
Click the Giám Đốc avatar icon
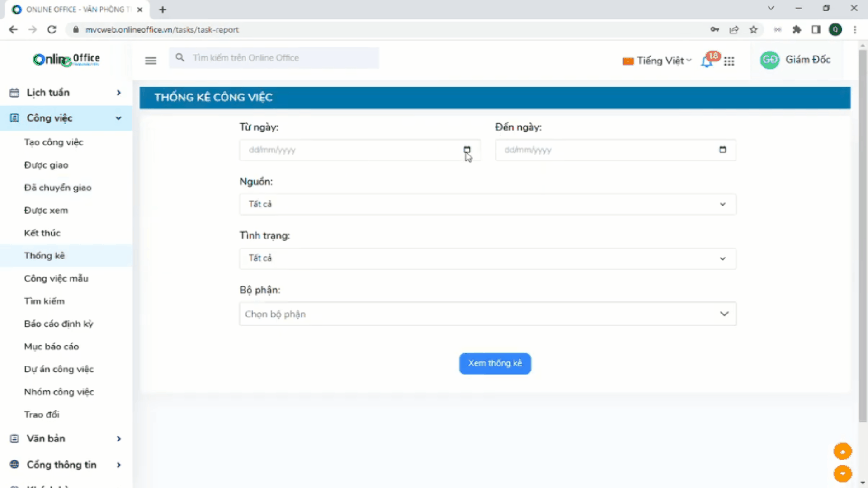pos(769,60)
